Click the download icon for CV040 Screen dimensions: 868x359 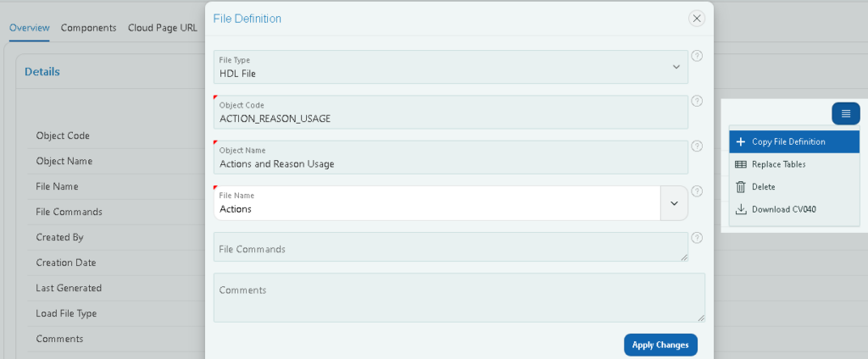point(741,210)
